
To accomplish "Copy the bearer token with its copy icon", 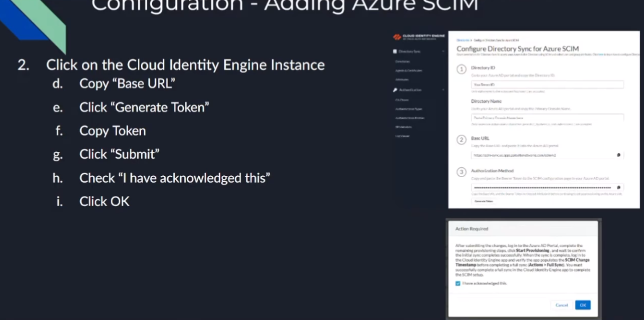I will [619, 188].
